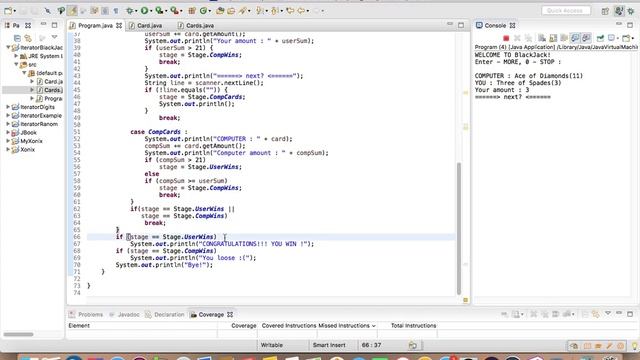Switch to the Java perspective icon
The height and width of the screenshot is (360, 640).
point(619,11)
